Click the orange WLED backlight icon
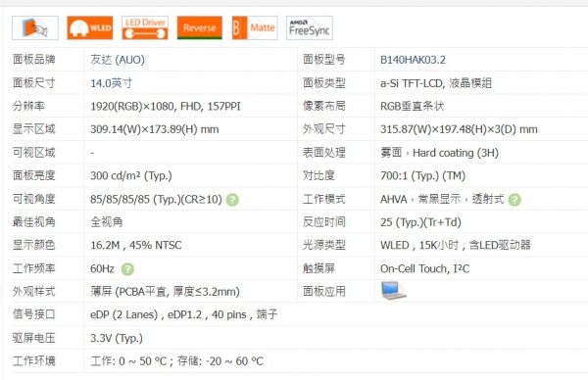Viewport: 588px width, 380px height. 90,27
